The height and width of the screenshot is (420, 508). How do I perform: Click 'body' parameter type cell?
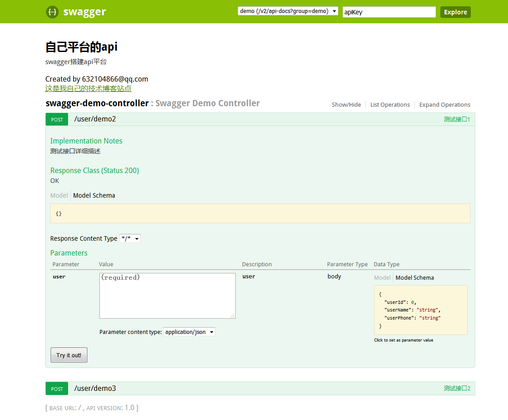334,277
